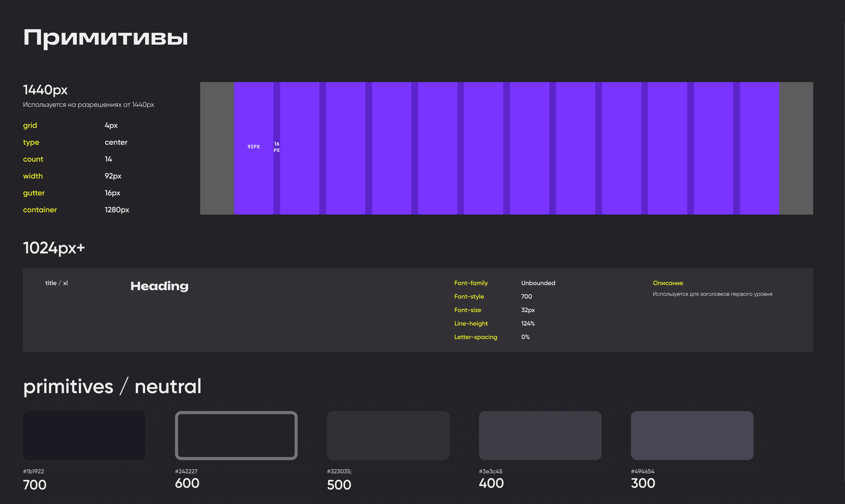Choose the #494654 neutral 300 swatch
Screen dimensions: 845x504
click(692, 435)
